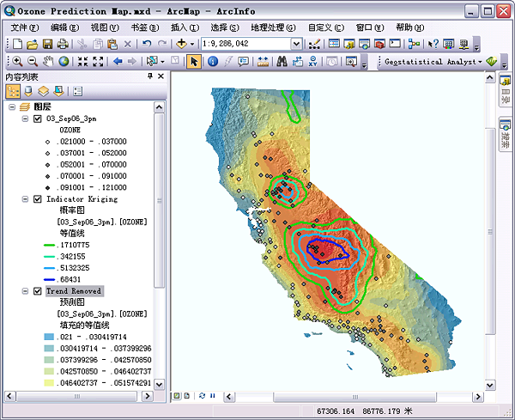This screenshot has width=515, height=420.
Task: Refresh the map display
Action: [x=202, y=396]
